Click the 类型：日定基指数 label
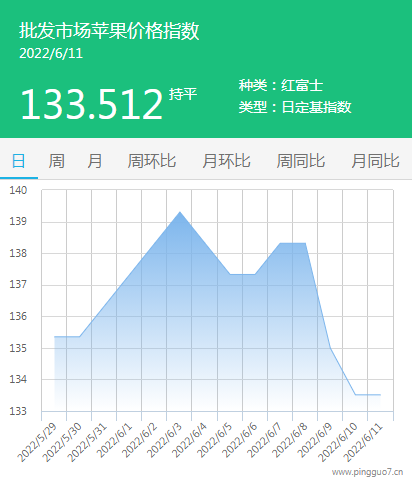The width and height of the screenshot is (412, 483). pos(295,107)
